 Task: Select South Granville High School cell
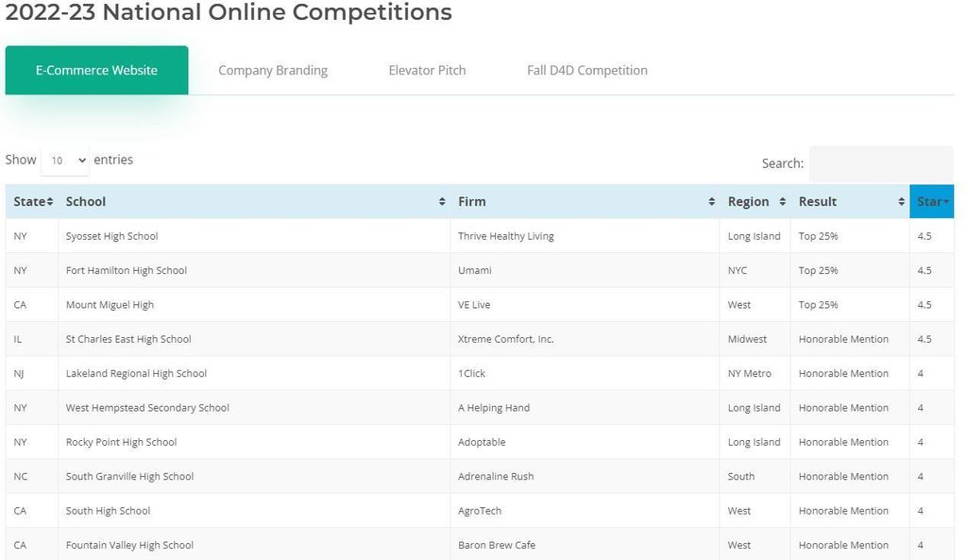254,476
